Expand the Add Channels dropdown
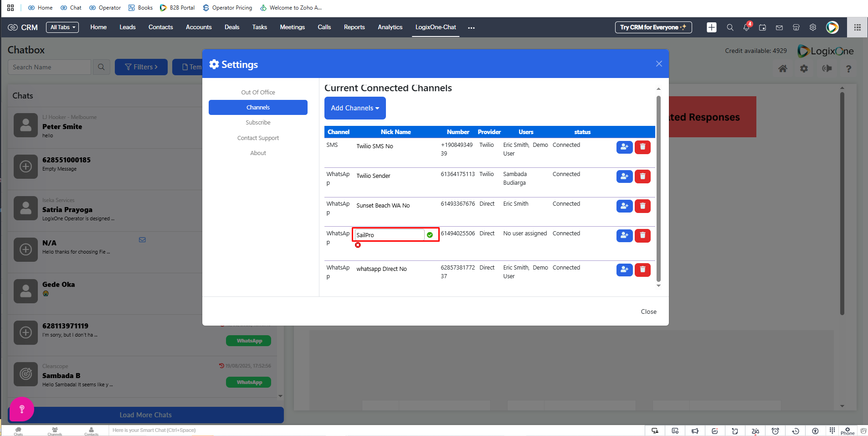This screenshot has width=868, height=436. [x=355, y=108]
